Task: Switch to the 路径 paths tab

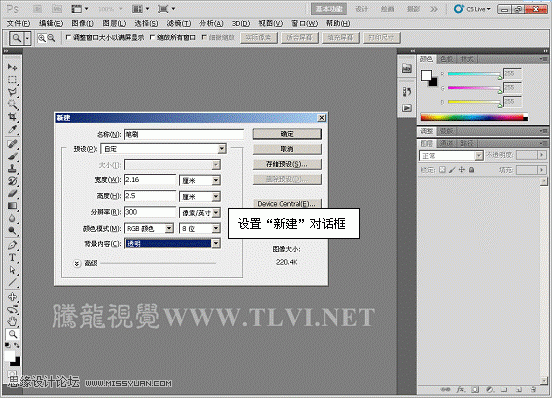Action: click(x=467, y=143)
